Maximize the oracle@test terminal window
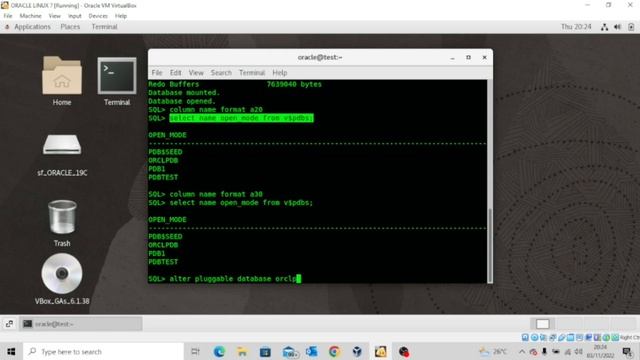This screenshot has height=360, width=640. (469, 58)
